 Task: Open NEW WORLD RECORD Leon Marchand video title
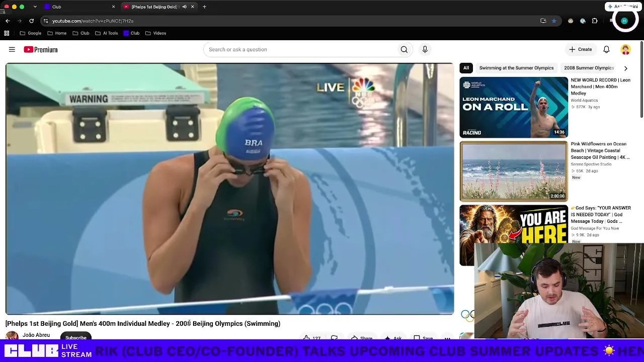tap(600, 86)
